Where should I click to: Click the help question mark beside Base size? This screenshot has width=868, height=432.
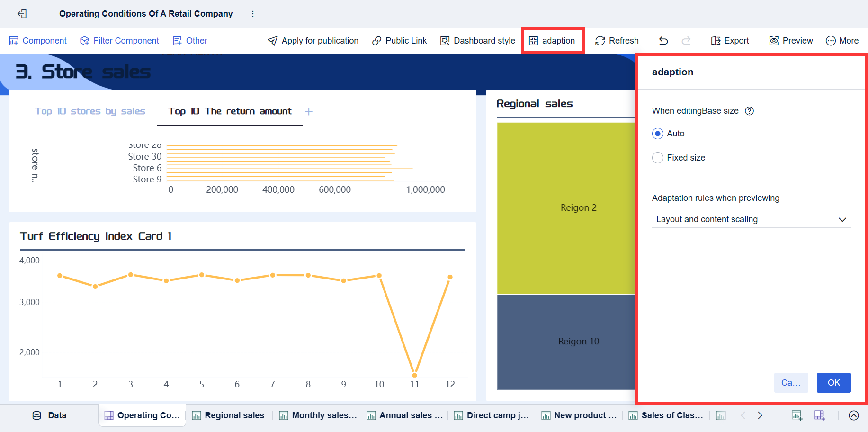(749, 111)
